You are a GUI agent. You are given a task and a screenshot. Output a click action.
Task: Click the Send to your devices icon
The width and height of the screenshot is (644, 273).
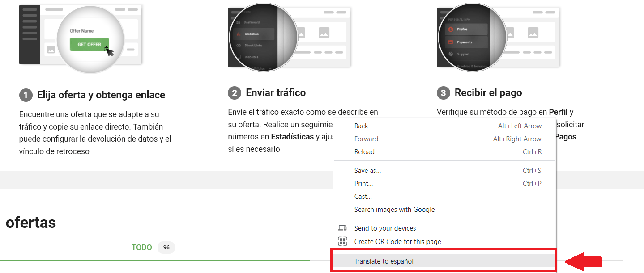tap(342, 228)
